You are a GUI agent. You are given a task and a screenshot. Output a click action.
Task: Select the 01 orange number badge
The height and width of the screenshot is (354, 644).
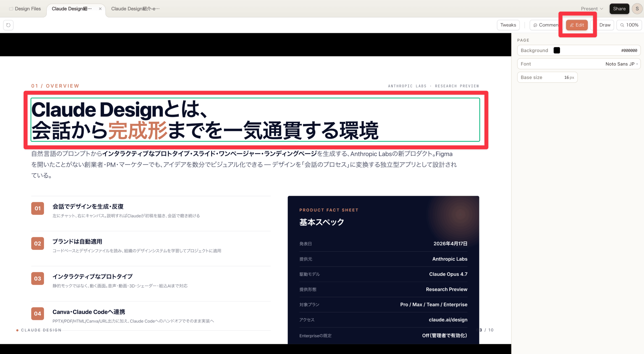click(37, 208)
